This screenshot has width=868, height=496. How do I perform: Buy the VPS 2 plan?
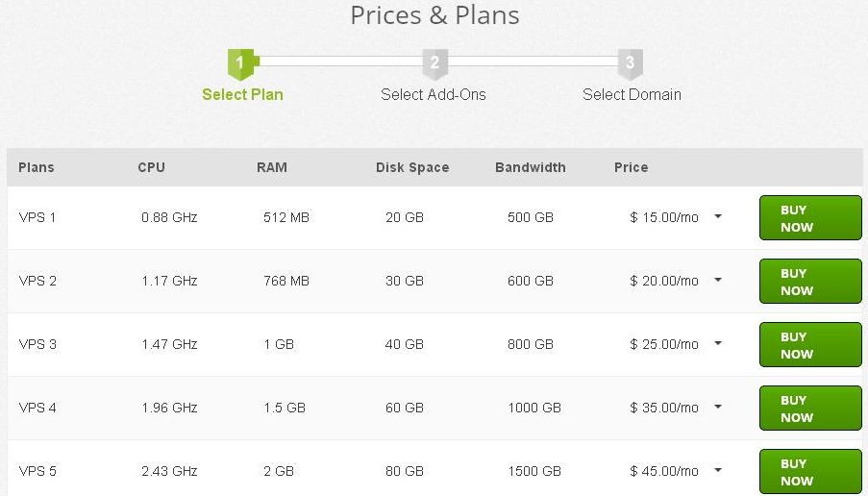pyautogui.click(x=810, y=282)
